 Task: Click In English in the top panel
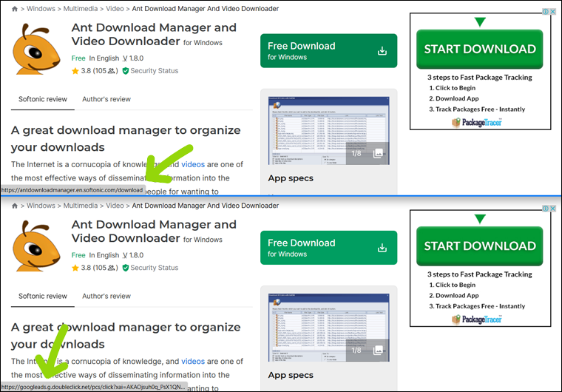click(104, 58)
